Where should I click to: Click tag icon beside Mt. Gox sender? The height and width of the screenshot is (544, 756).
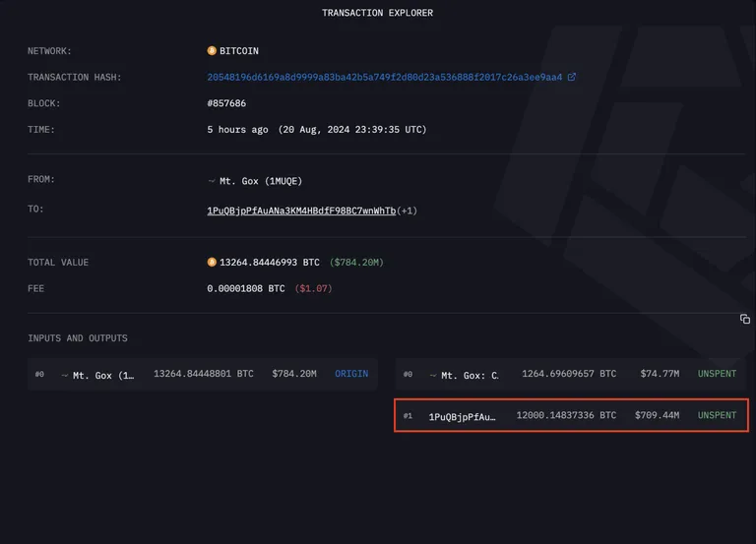pos(212,181)
